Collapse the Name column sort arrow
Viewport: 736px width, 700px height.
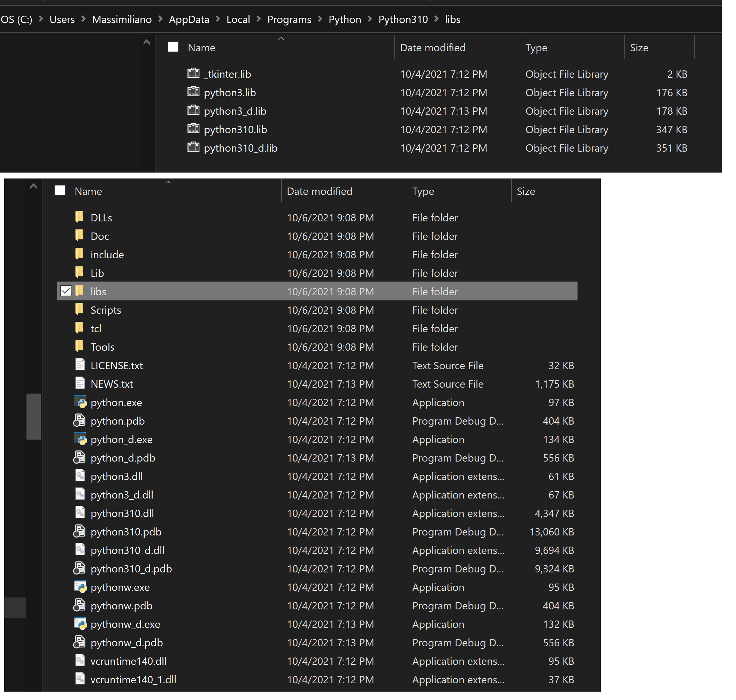pyautogui.click(x=168, y=182)
